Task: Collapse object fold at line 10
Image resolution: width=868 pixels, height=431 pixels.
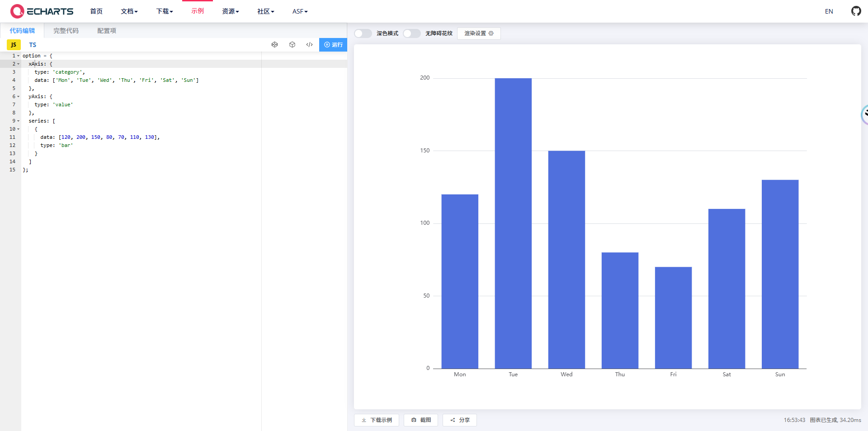Action: tap(19, 129)
